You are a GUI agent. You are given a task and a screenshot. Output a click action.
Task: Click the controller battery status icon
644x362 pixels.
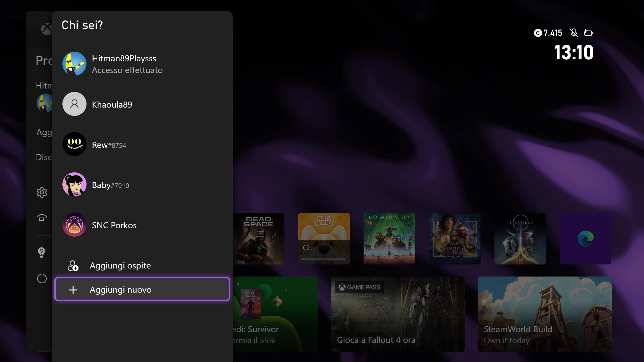[x=588, y=33]
